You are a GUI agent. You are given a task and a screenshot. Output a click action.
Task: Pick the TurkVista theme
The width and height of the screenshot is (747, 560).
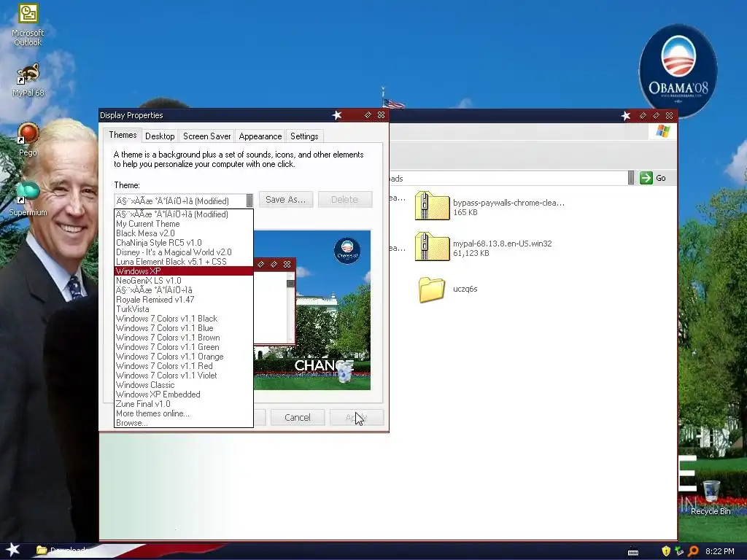pyautogui.click(x=184, y=309)
